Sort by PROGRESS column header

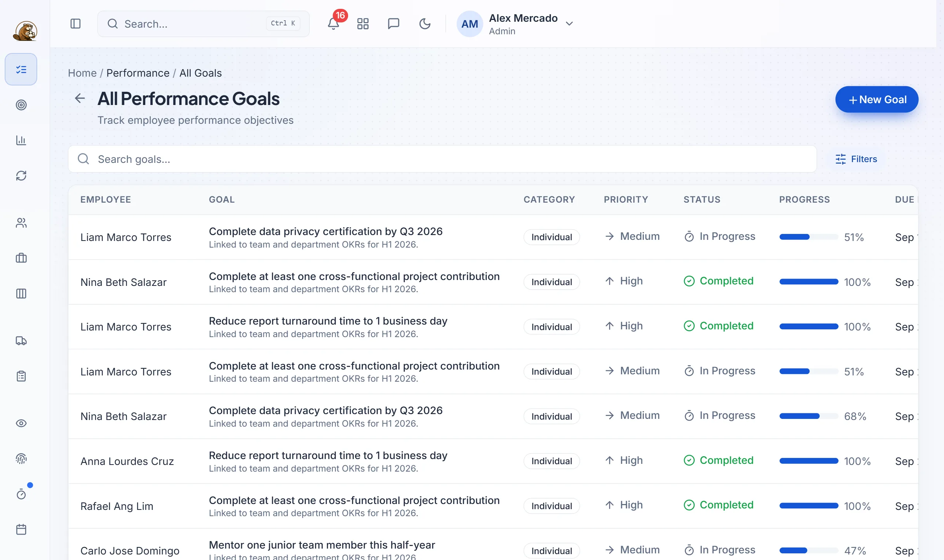(804, 199)
